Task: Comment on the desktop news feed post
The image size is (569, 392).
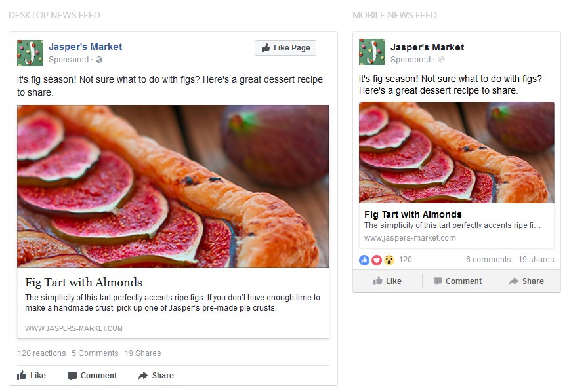Action: (92, 376)
